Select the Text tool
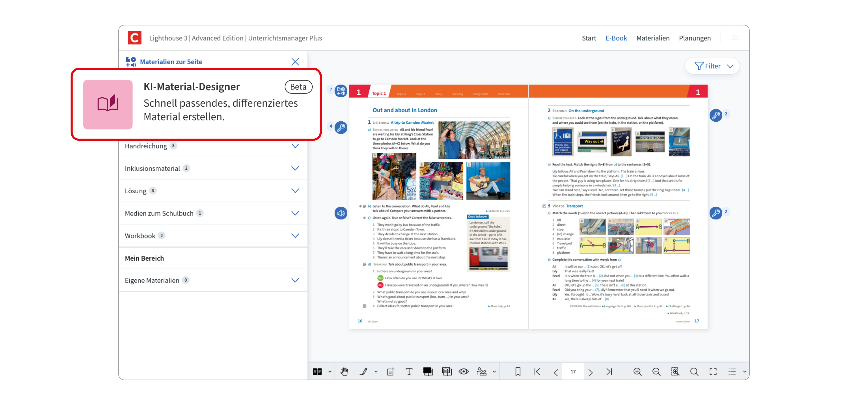Screen dimensions: 868x405 [409, 371]
